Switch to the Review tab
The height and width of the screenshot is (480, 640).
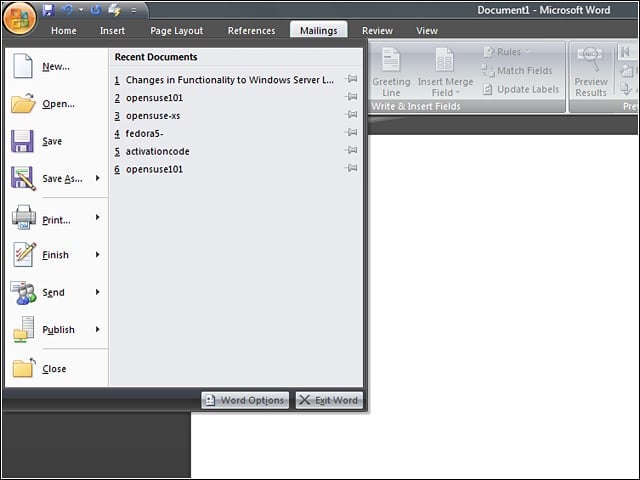pos(377,31)
